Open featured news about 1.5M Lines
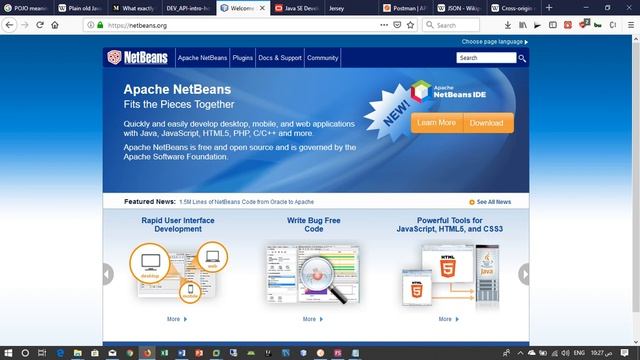 [x=247, y=202]
